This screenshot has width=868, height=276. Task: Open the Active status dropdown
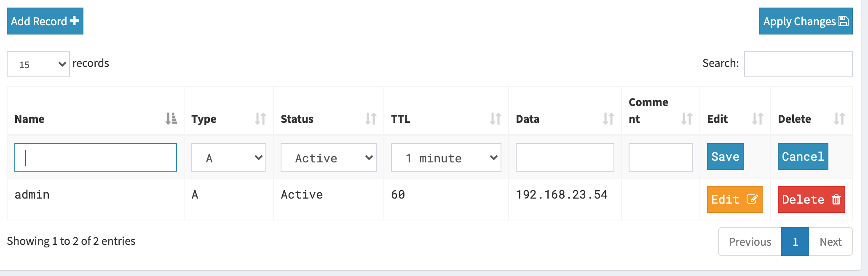pos(329,157)
